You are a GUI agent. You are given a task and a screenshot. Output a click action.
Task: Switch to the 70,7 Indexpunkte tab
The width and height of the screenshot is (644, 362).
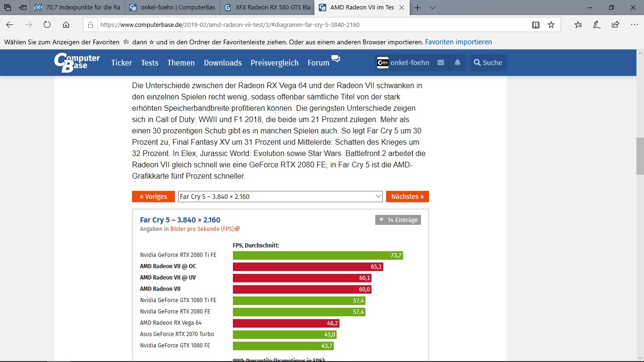tap(77, 8)
